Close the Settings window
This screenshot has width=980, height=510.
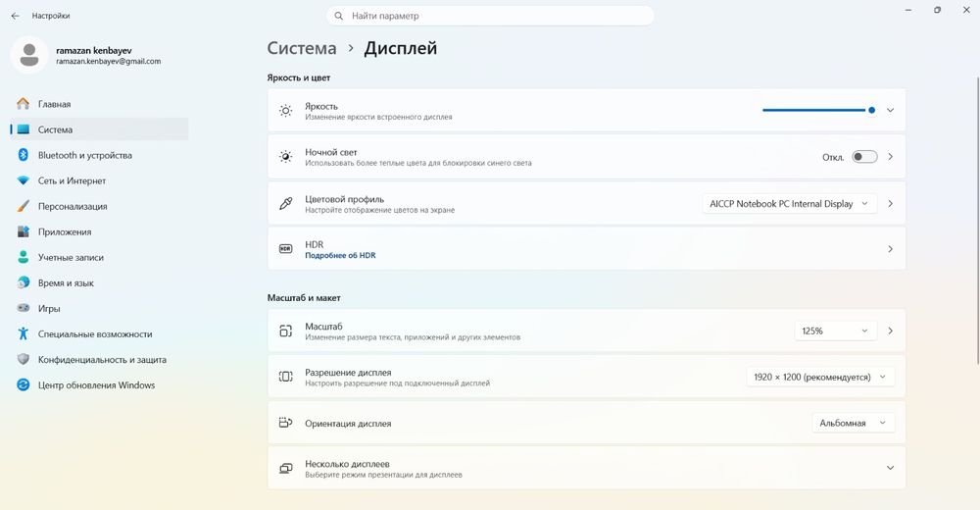coord(966,10)
